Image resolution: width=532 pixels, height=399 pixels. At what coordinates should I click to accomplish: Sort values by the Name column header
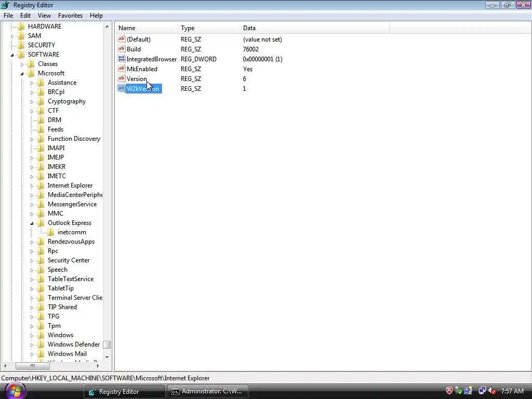click(x=147, y=28)
